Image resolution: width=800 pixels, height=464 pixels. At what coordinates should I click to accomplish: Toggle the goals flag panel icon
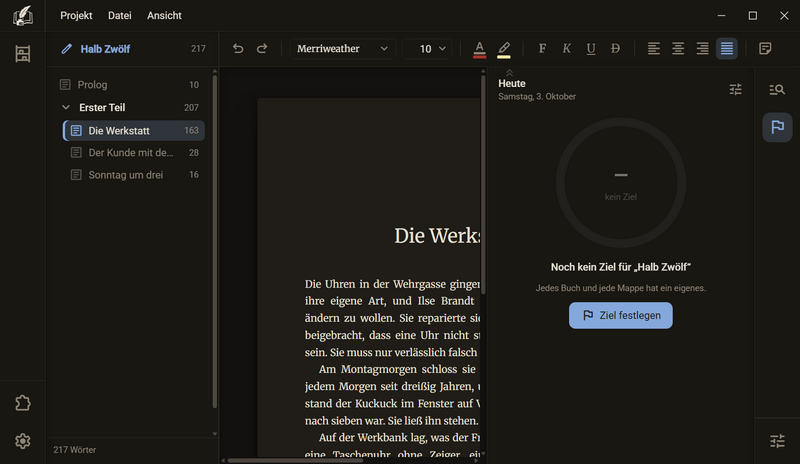click(777, 127)
